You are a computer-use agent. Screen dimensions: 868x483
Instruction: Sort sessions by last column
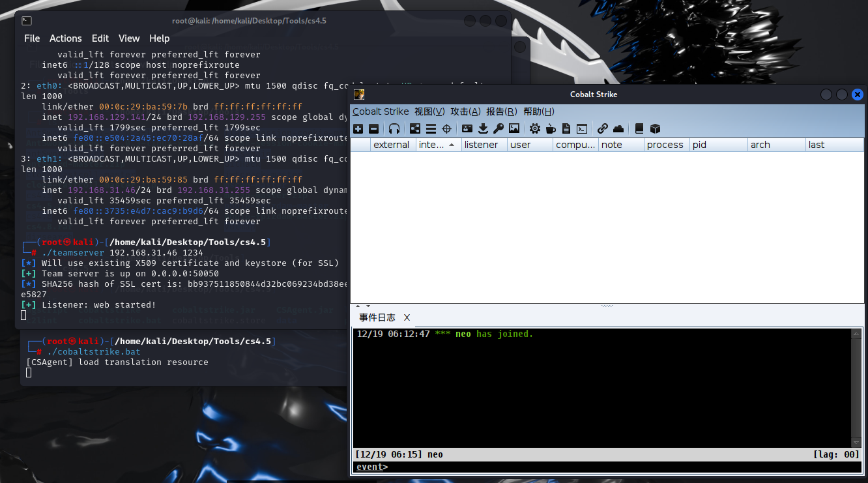tap(835, 145)
